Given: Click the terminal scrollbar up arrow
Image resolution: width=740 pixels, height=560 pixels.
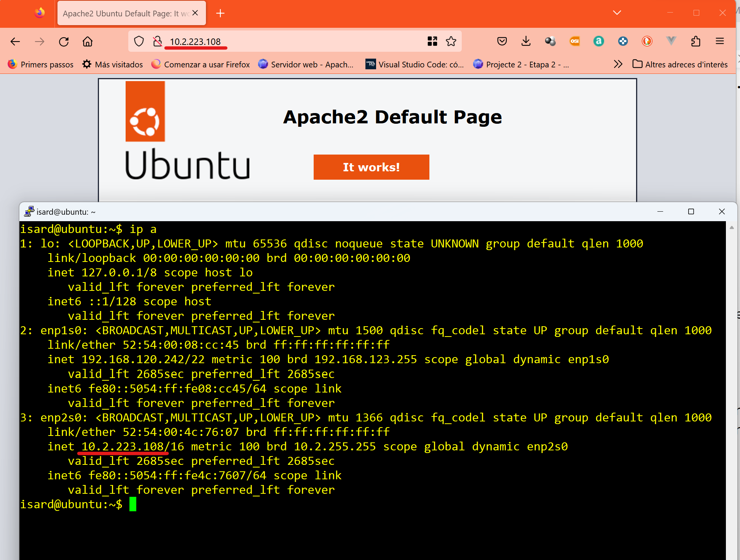Looking at the screenshot, I should [x=731, y=228].
